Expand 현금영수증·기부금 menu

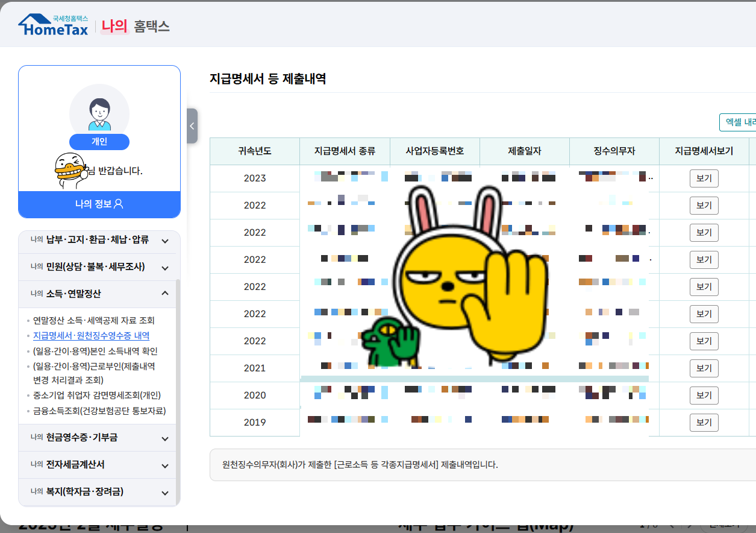(98, 438)
